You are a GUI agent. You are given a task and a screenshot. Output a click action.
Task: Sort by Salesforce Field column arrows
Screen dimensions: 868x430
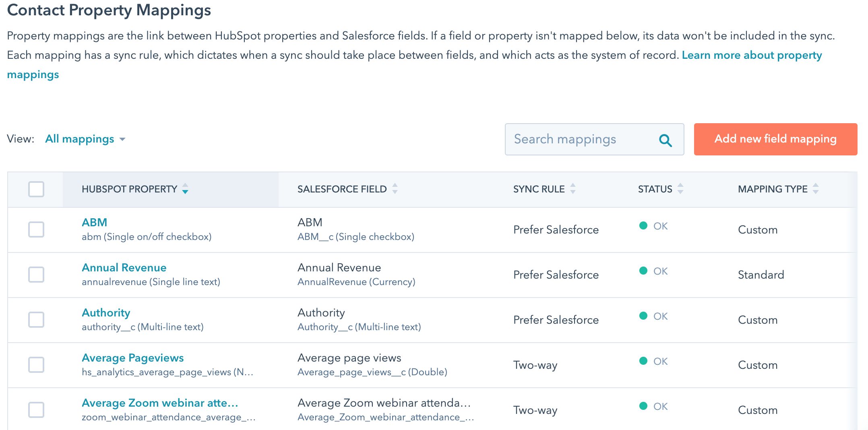[x=395, y=189]
